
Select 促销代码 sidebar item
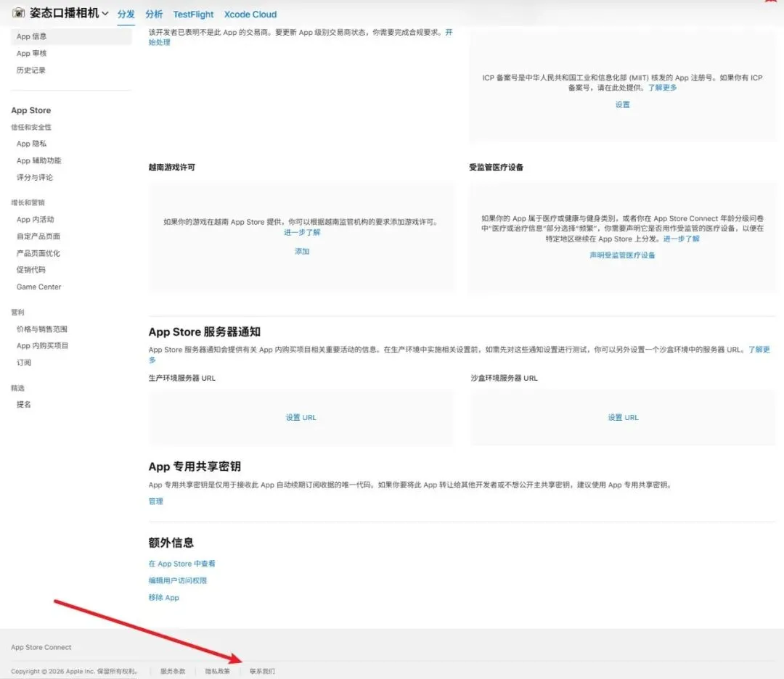point(31,270)
